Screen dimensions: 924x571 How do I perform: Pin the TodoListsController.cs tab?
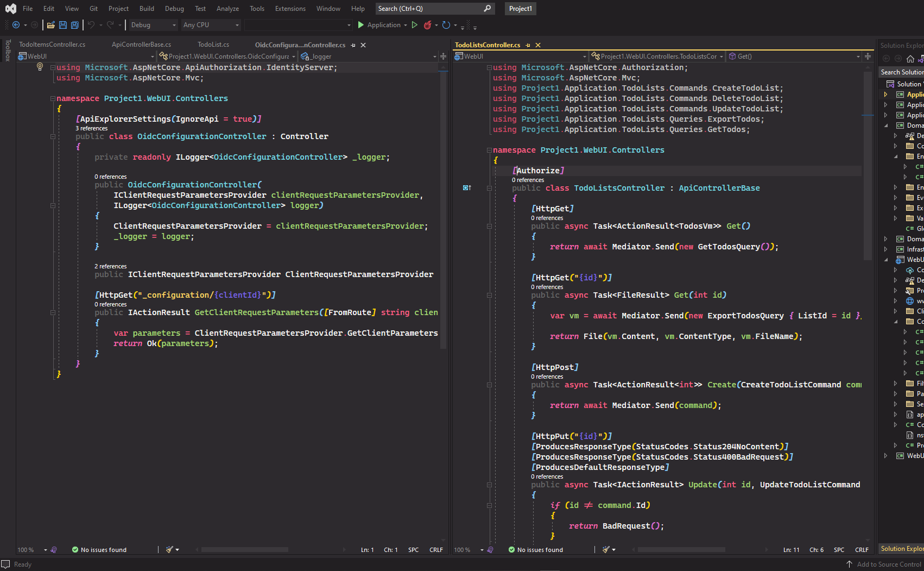coord(528,45)
